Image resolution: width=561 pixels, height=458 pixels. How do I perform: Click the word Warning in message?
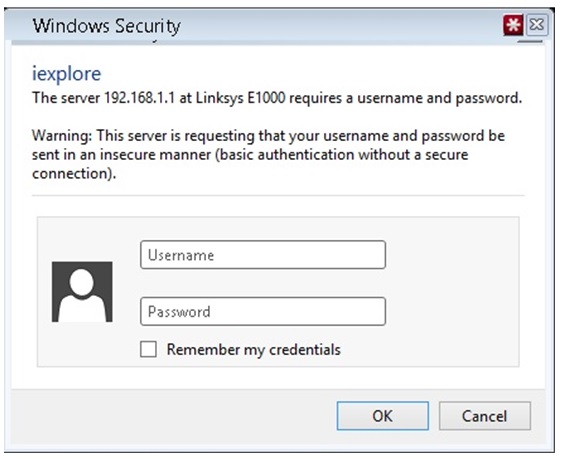click(62, 136)
